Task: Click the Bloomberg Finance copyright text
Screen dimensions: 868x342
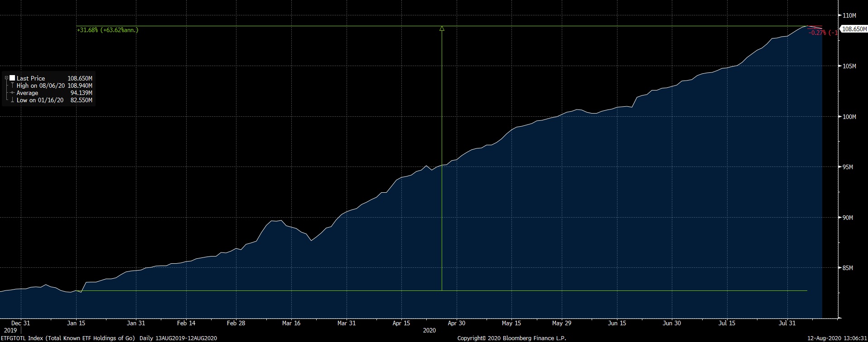Action: 511,338
